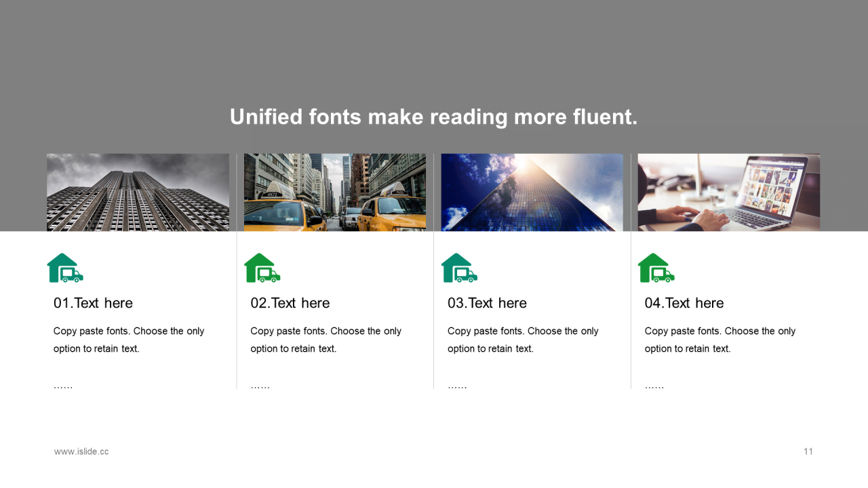Screen dimensions: 868x488
Task: Select the yellow taxi street photo
Action: [335, 192]
